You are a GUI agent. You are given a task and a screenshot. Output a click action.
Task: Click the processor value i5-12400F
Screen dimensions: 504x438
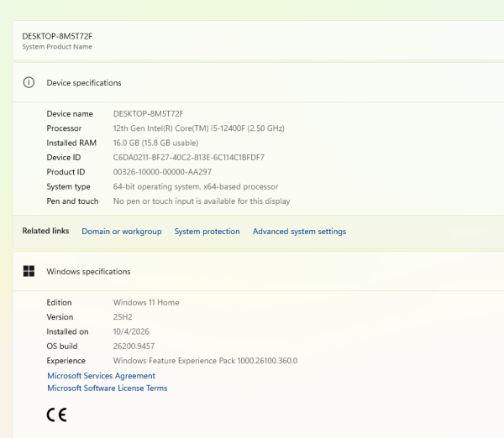(x=198, y=128)
